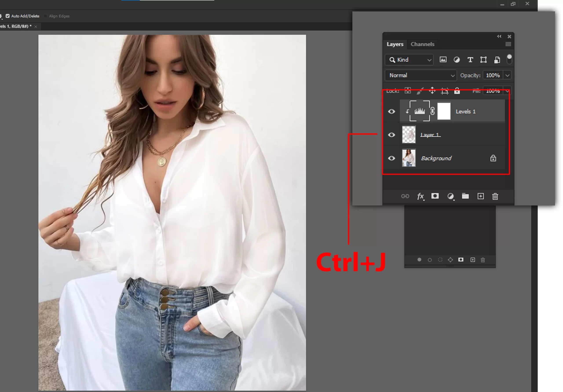Open the Layers panel menu

[x=508, y=44]
